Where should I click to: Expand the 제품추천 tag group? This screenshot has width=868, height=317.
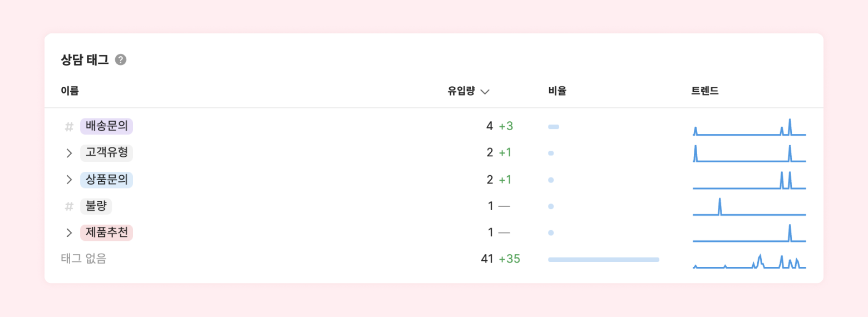coord(69,232)
